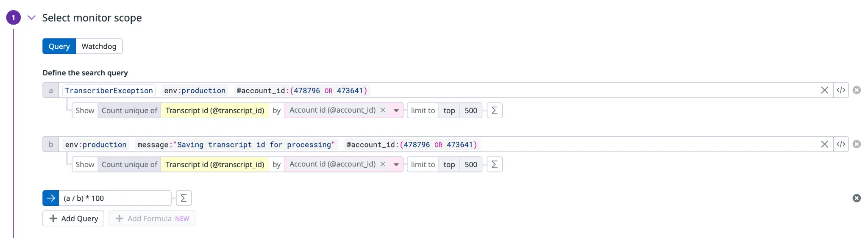Select the Query tab
This screenshot has width=868, height=238.
59,46
